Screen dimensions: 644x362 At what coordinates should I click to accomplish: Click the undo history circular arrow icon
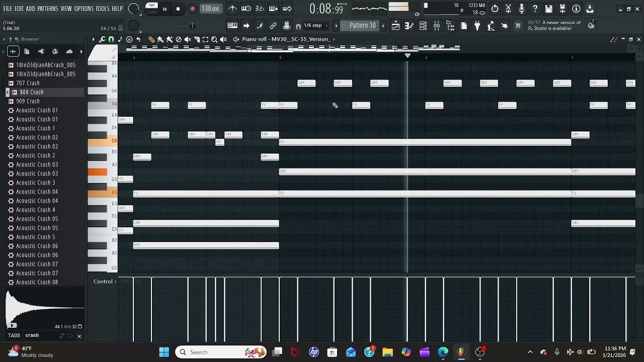[x=495, y=9]
